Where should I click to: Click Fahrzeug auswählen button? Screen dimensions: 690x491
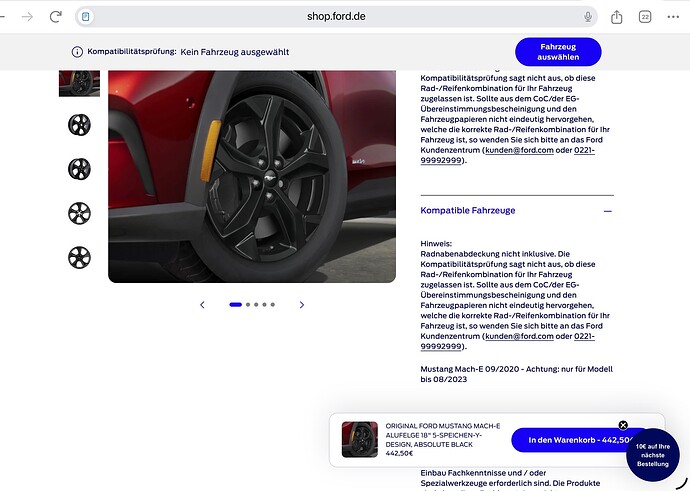pyautogui.click(x=558, y=52)
